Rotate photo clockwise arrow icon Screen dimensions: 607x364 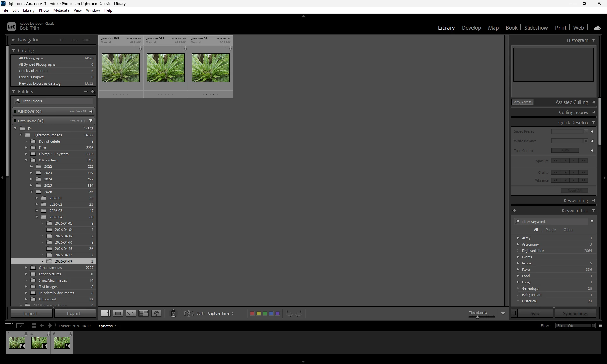point(299,313)
